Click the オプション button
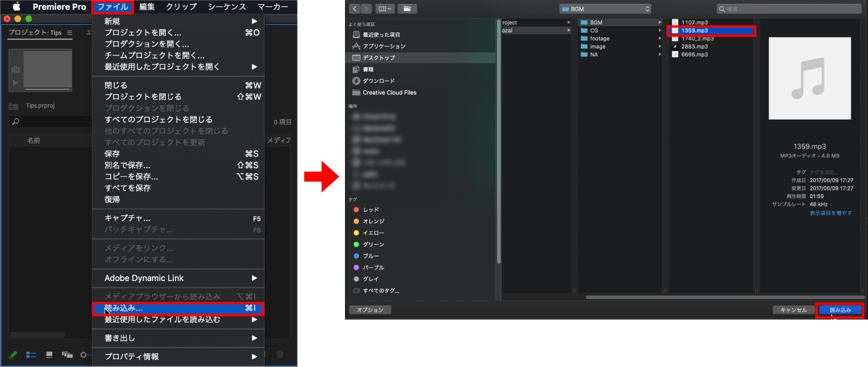Viewport: 868px width, 367px height. (x=370, y=310)
